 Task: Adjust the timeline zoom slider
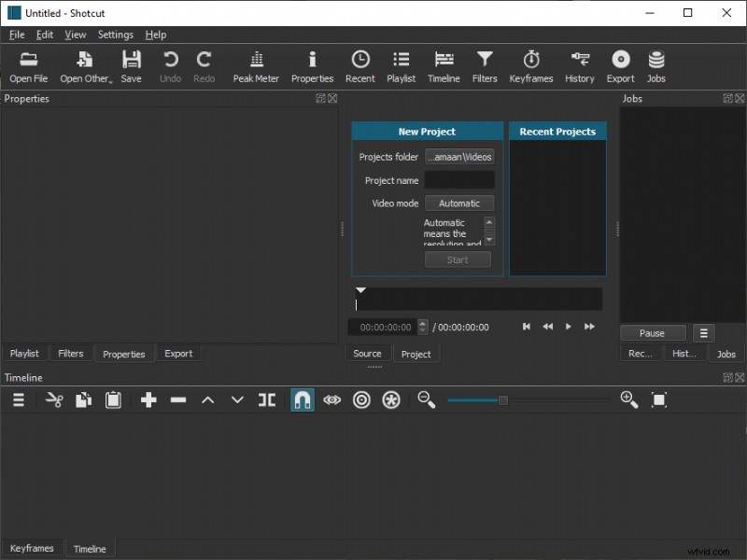click(502, 399)
